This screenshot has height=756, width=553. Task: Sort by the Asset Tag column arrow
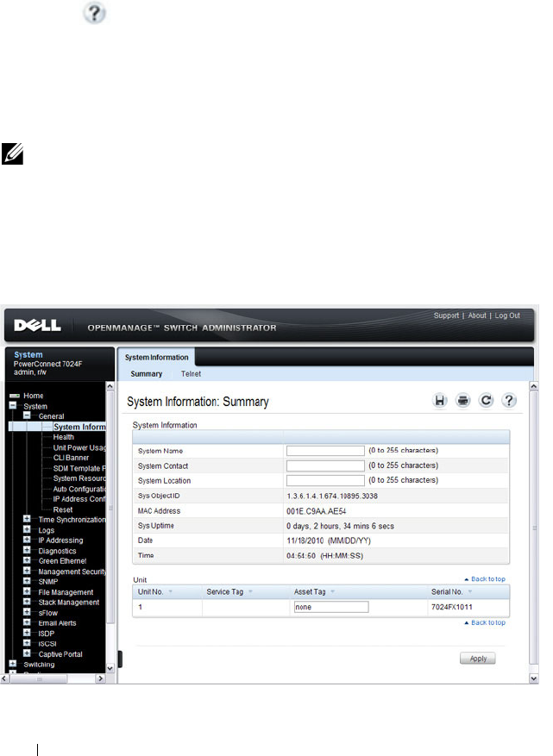[332, 591]
